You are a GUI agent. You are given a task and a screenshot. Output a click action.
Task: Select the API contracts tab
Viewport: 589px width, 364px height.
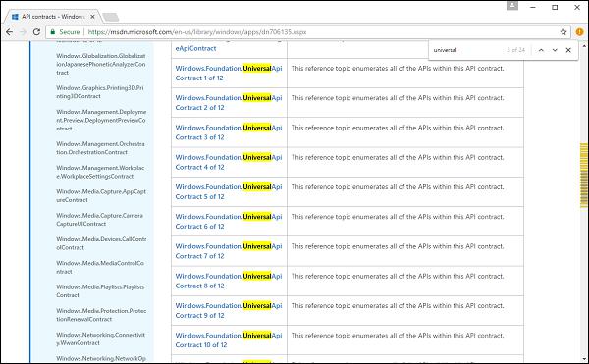click(53, 17)
